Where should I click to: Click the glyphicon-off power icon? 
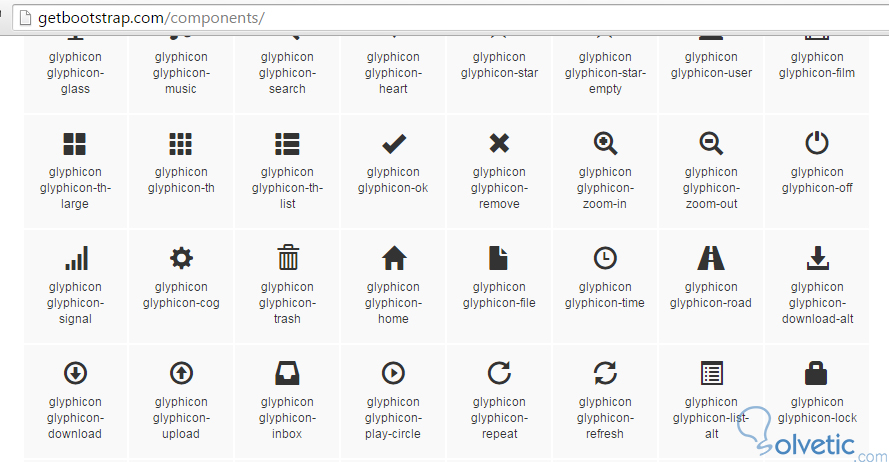[817, 144]
